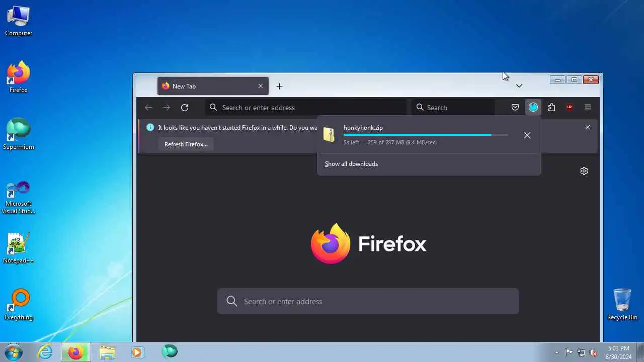Click the honkyhonk.zip file icon
Screen dimensions: 644x362
[x=329, y=135]
